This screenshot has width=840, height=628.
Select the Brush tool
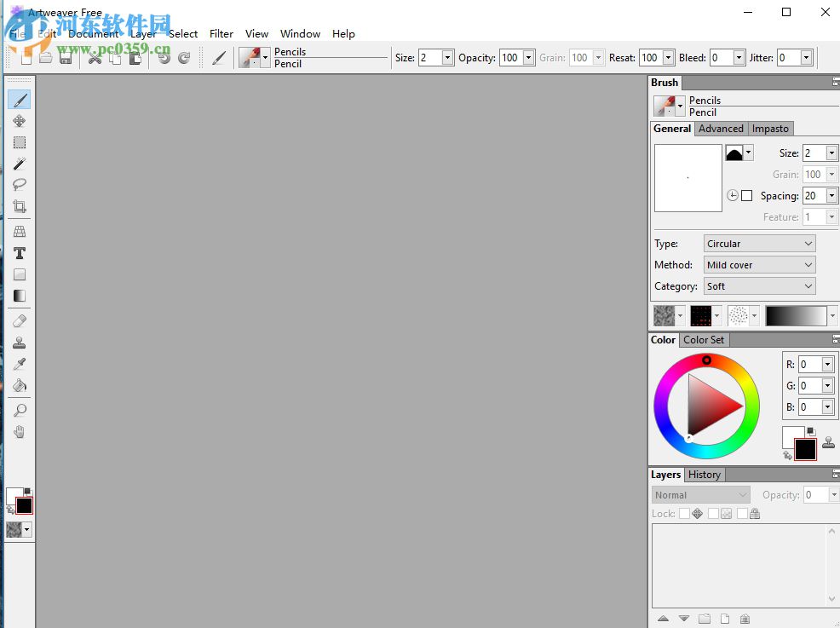(x=19, y=100)
